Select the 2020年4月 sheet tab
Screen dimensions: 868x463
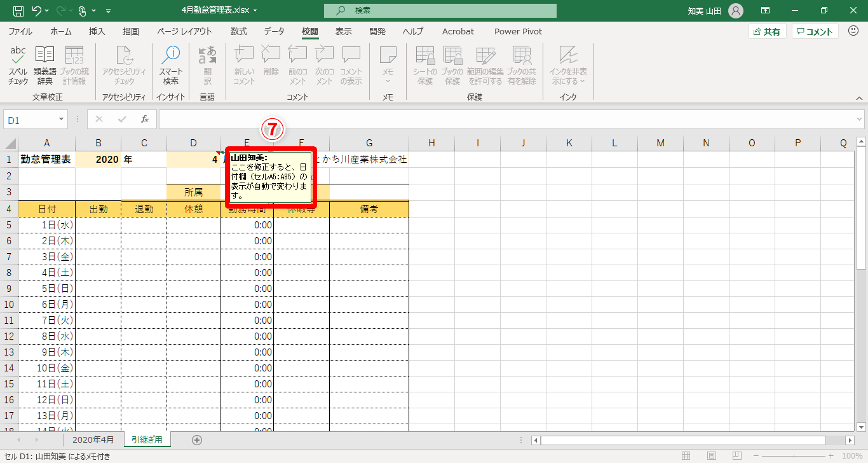pyautogui.click(x=93, y=439)
